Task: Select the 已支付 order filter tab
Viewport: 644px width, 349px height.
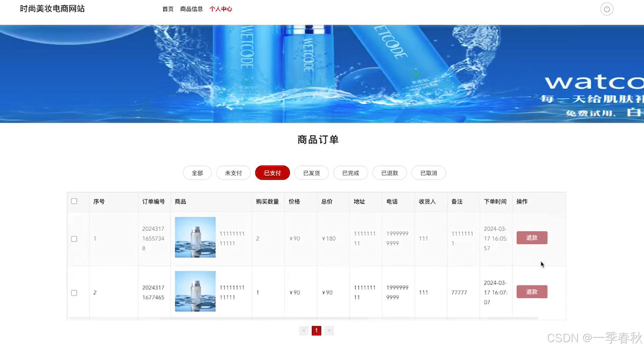Action: pos(272,173)
